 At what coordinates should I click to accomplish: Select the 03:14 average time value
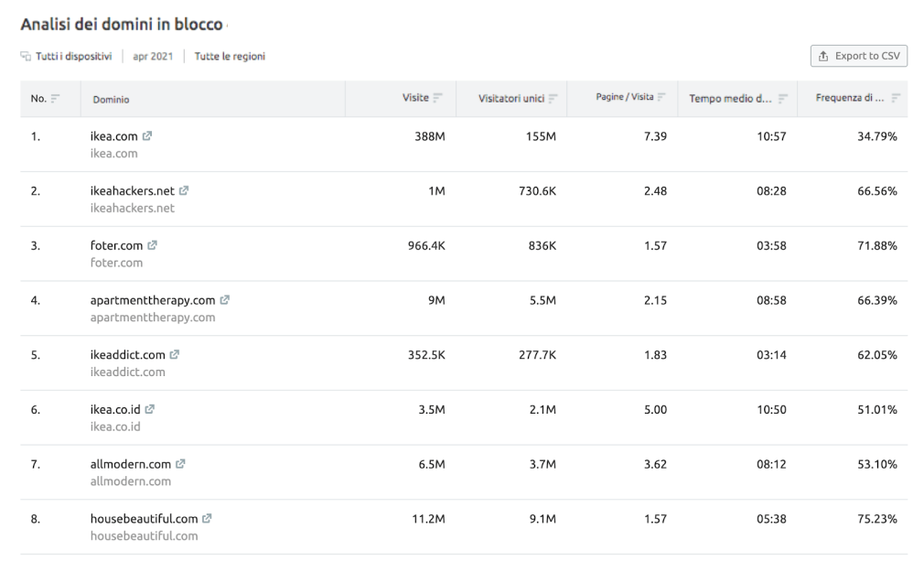771,355
